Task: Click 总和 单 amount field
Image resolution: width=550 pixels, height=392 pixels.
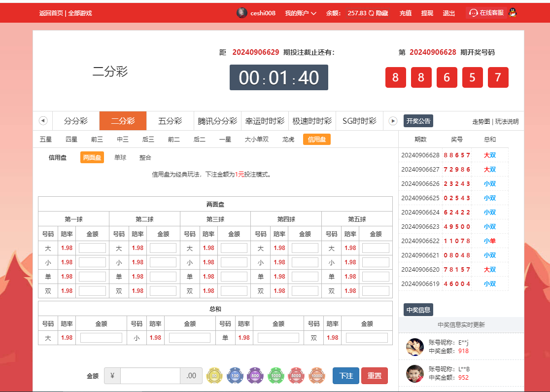Action: [x=278, y=338]
